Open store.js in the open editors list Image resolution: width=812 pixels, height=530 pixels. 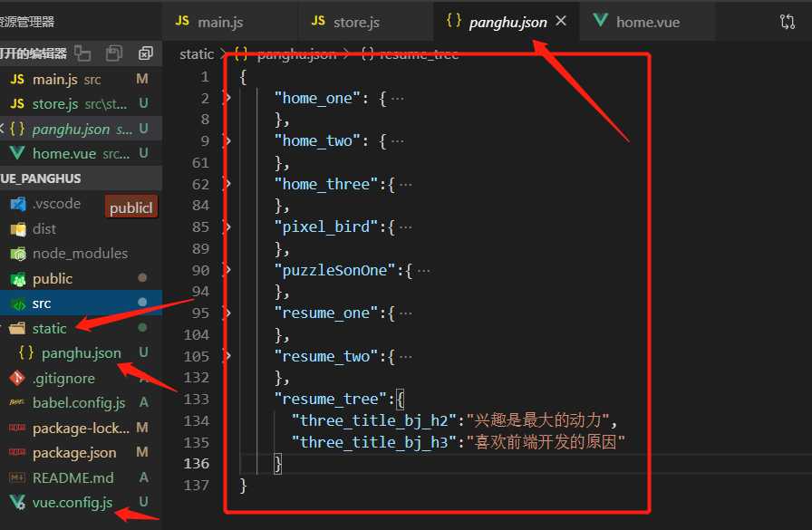81,104
